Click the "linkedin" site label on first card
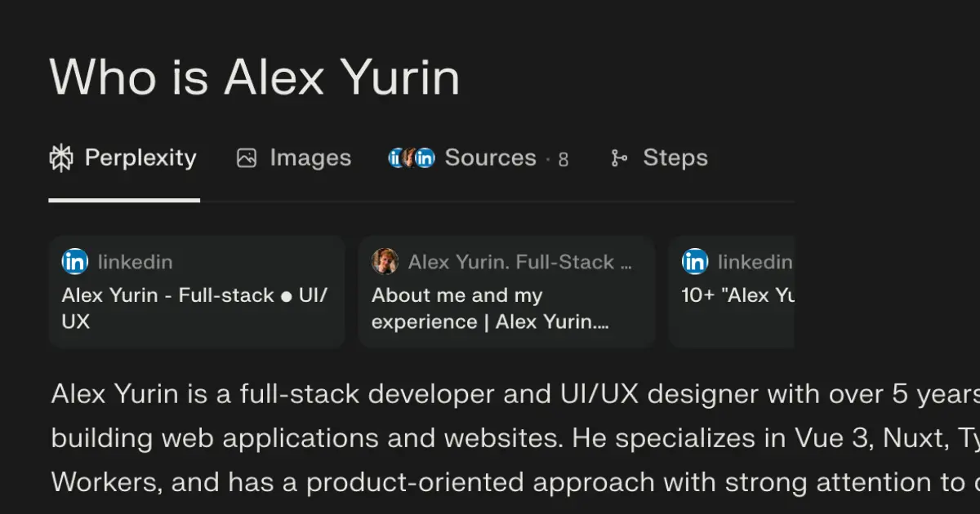 (x=135, y=262)
